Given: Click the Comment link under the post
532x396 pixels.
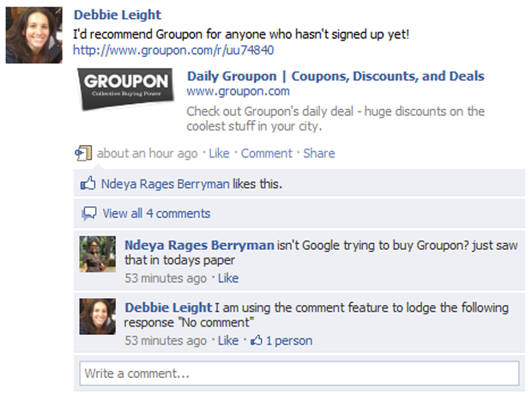Looking at the screenshot, I should [266, 154].
